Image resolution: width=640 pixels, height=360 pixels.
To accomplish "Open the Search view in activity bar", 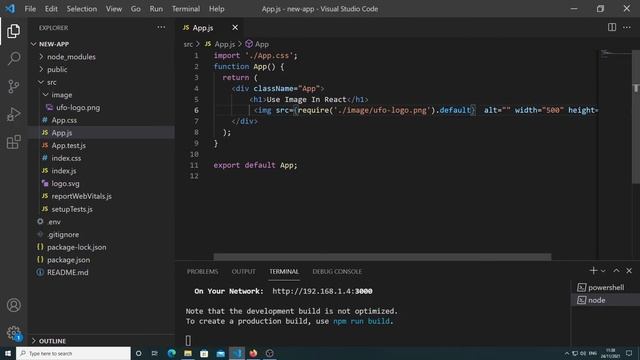I will [13, 58].
